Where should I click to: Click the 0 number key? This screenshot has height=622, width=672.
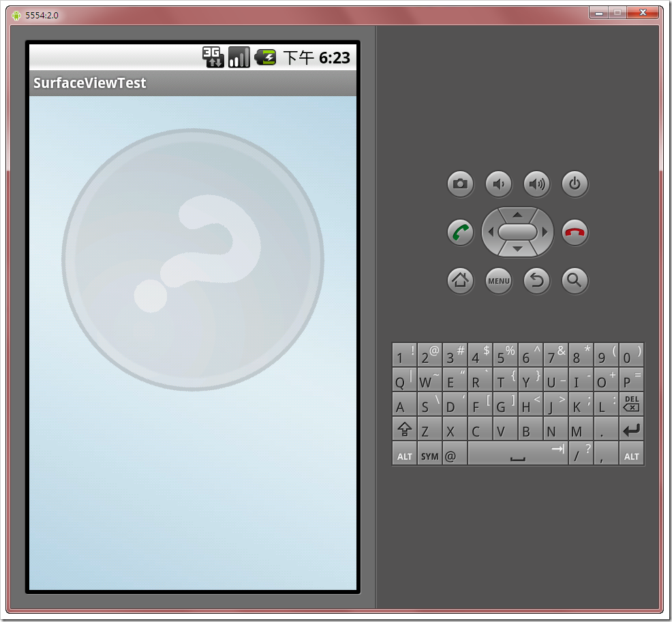pos(631,355)
